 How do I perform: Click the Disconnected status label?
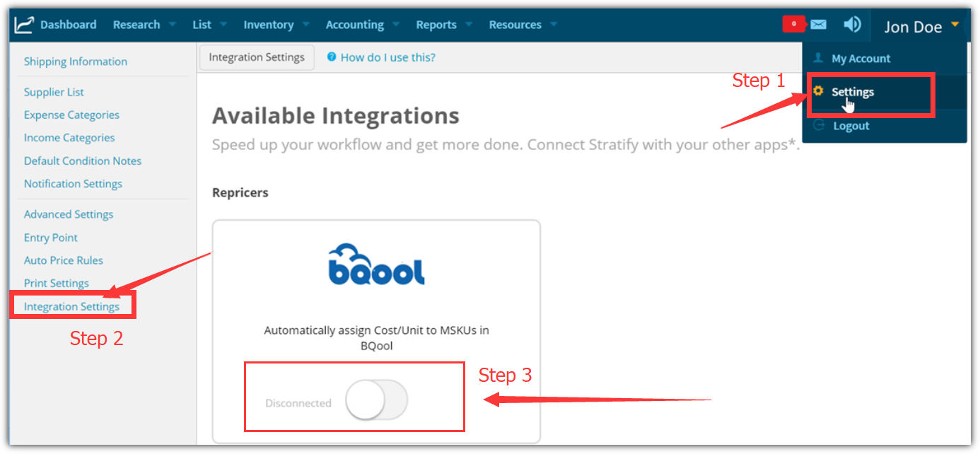pyautogui.click(x=298, y=403)
